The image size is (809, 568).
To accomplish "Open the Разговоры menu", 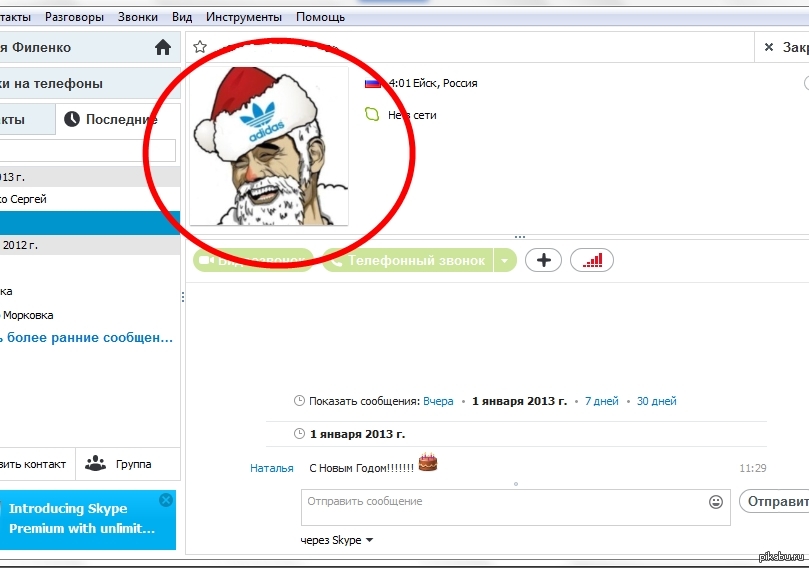I will (74, 17).
